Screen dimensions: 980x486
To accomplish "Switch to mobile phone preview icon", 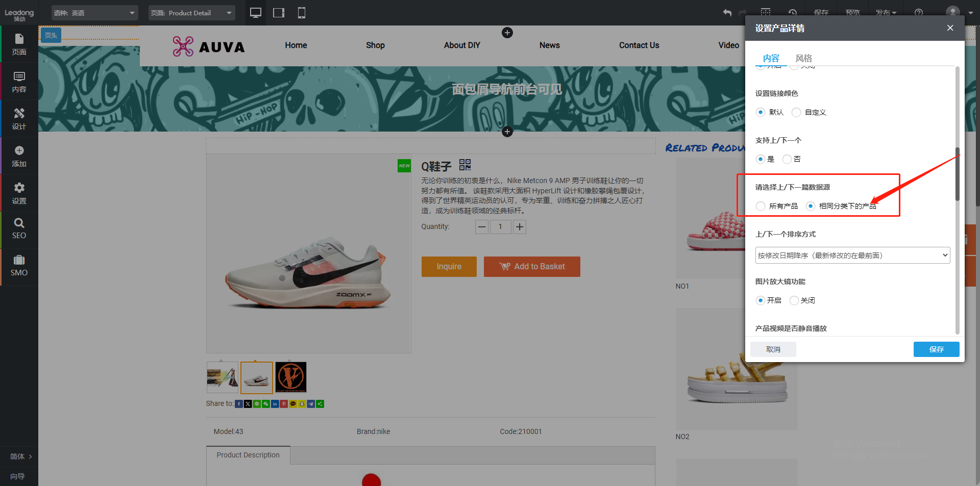I will (x=302, y=13).
